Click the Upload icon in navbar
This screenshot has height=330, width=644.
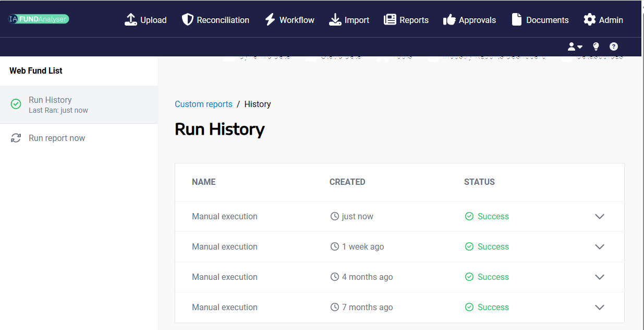[x=130, y=20]
